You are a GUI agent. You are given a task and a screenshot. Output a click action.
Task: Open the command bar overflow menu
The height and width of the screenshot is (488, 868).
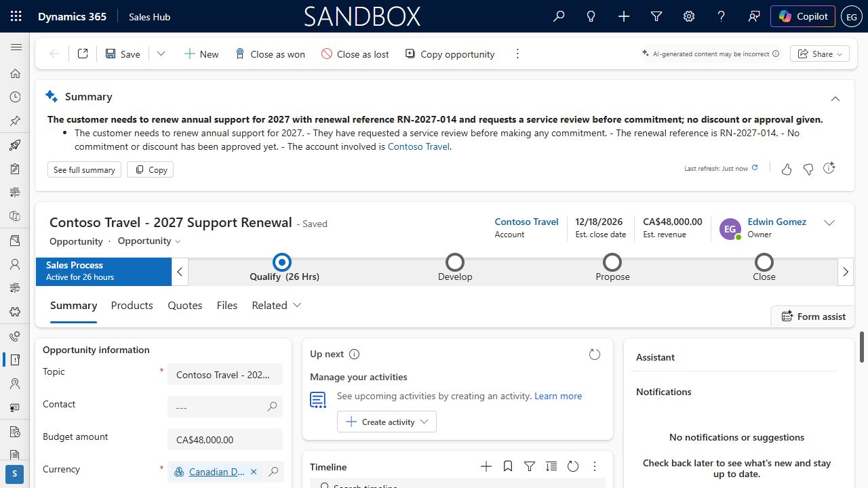(x=517, y=54)
